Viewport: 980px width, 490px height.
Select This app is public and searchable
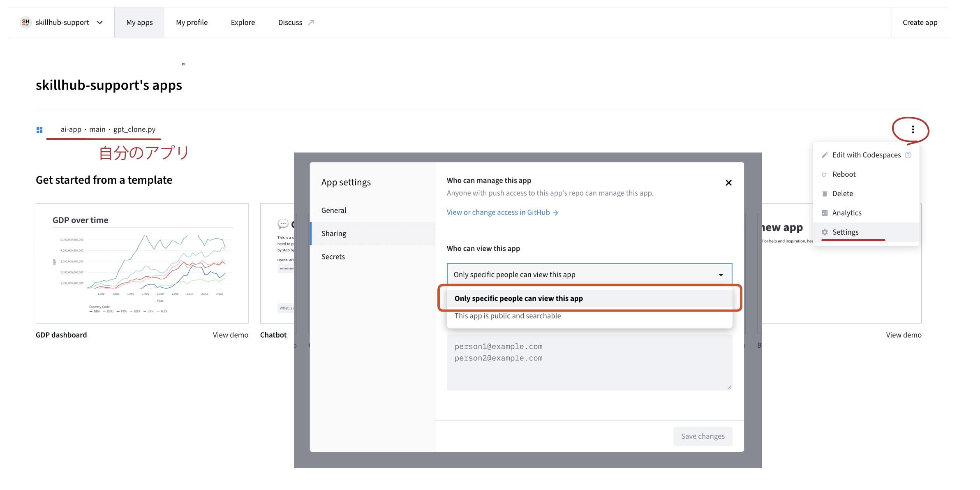[589, 316]
